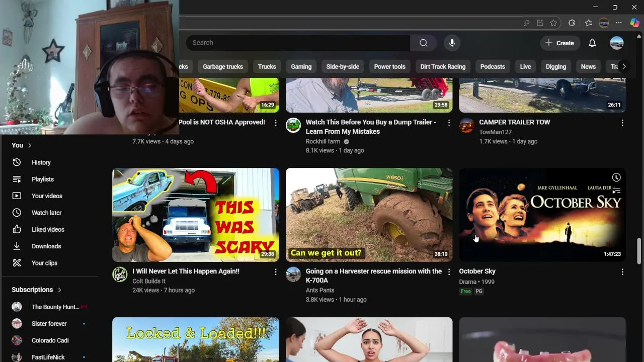Select the Garbage trucks chip
The image size is (644, 362).
click(x=223, y=66)
